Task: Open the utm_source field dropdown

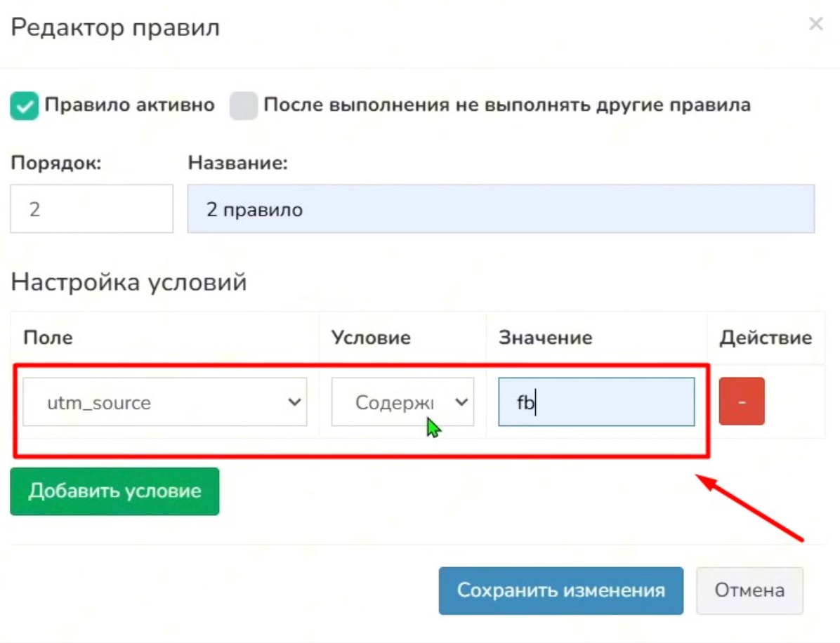Action: pyautogui.click(x=164, y=402)
